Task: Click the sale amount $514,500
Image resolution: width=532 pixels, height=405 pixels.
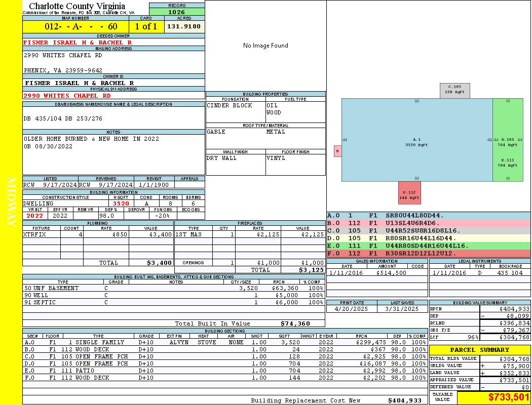Action: 391,273
